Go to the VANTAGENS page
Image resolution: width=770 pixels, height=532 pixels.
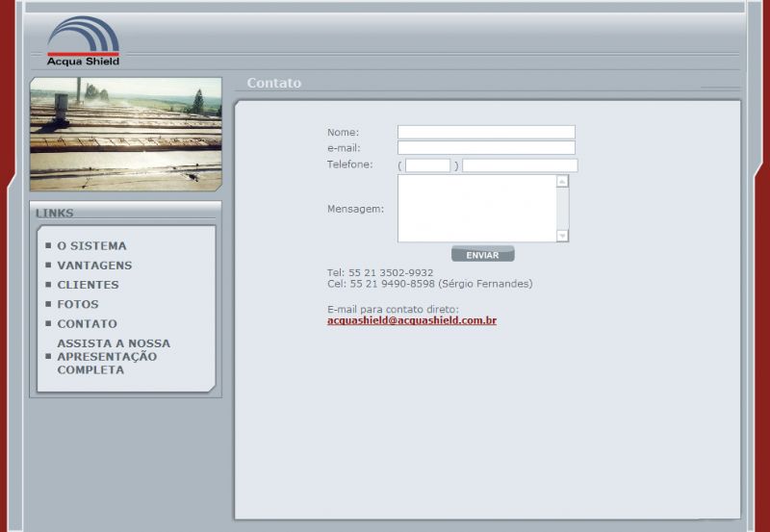point(94,265)
